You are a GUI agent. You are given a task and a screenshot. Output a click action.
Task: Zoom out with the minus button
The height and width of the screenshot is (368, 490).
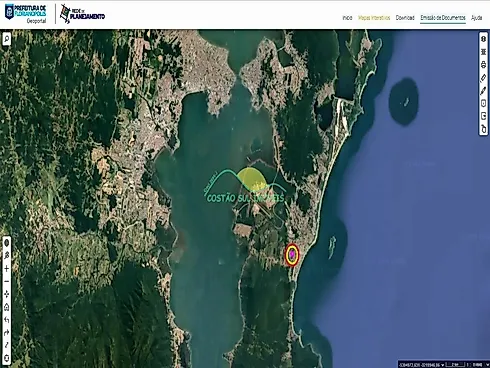6,281
